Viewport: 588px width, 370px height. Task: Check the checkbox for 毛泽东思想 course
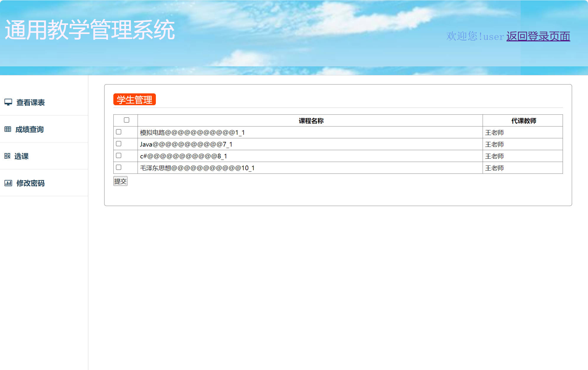pos(119,167)
